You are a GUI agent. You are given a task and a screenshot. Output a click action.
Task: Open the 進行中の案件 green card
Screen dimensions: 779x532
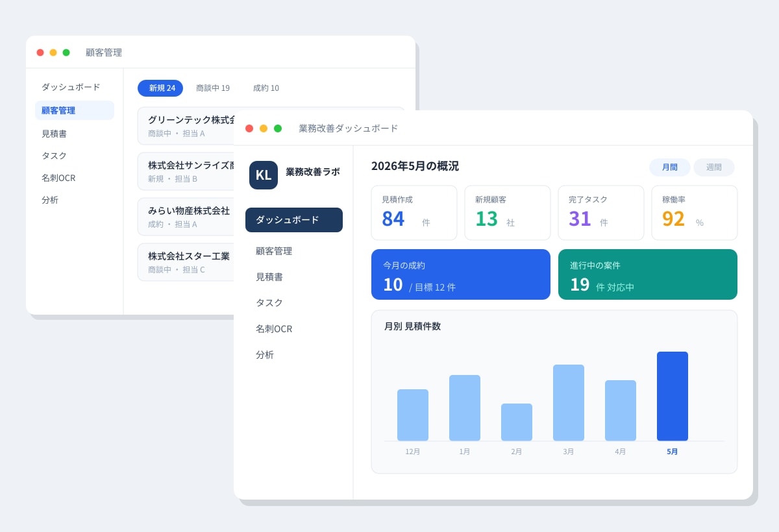tap(648, 274)
